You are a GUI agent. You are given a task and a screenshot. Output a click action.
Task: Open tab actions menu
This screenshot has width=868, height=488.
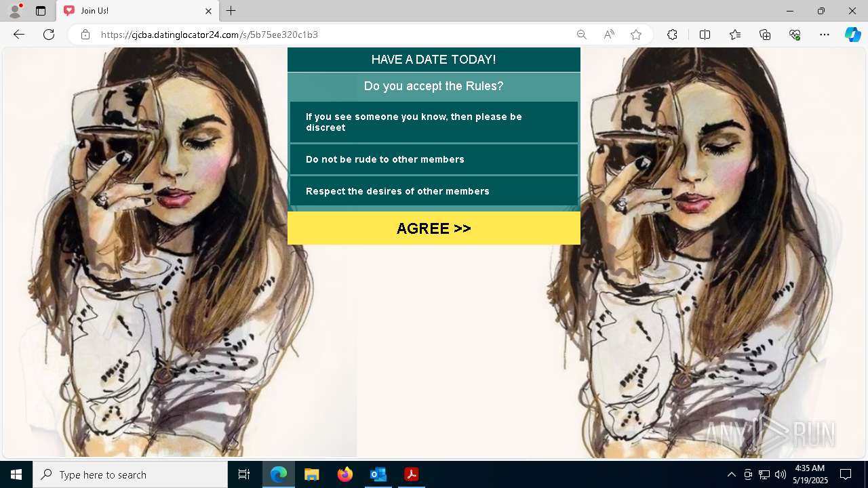[41, 11]
